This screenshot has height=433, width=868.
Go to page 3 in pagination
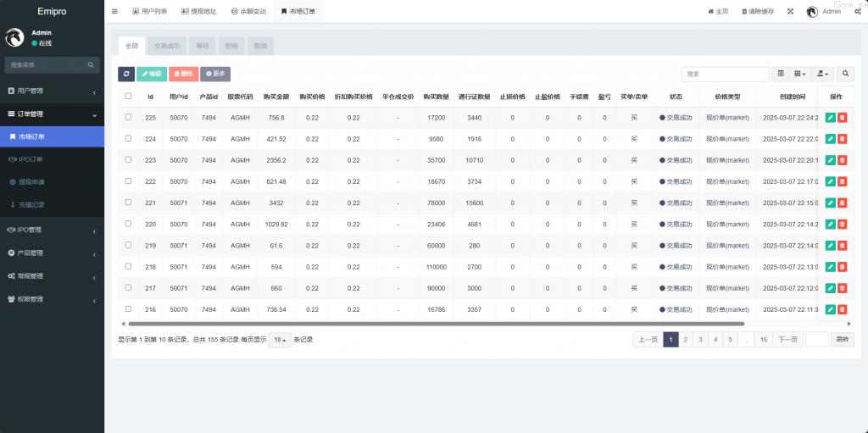pyautogui.click(x=699, y=340)
